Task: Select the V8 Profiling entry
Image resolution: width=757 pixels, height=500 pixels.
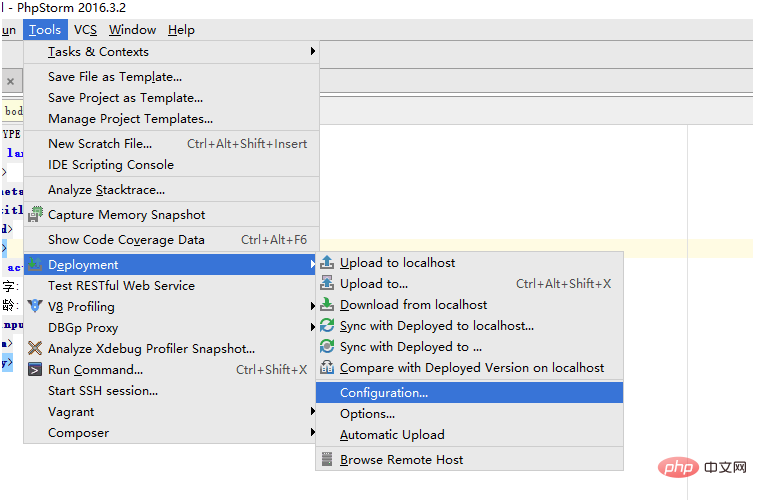Action: (x=171, y=306)
